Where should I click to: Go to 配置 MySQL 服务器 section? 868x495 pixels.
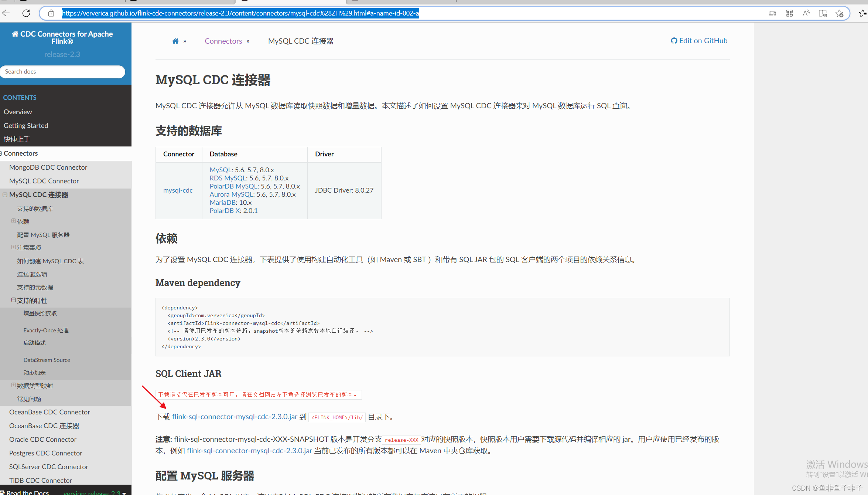43,235
